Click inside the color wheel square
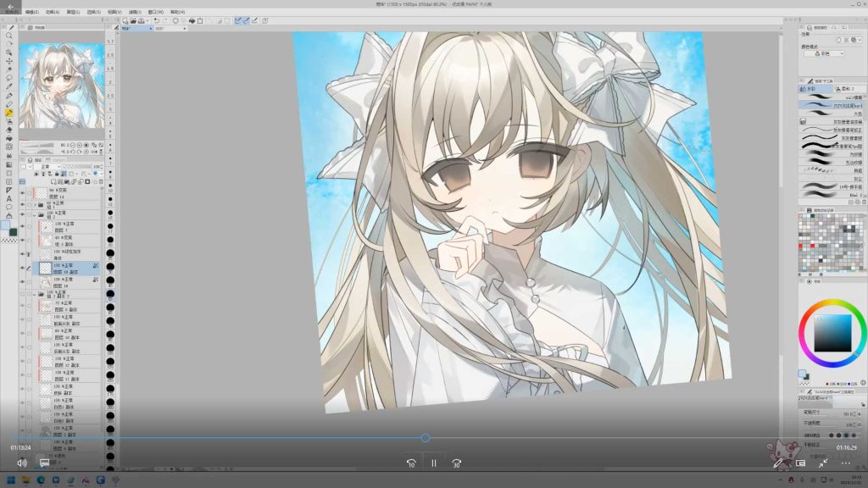 coord(832,333)
